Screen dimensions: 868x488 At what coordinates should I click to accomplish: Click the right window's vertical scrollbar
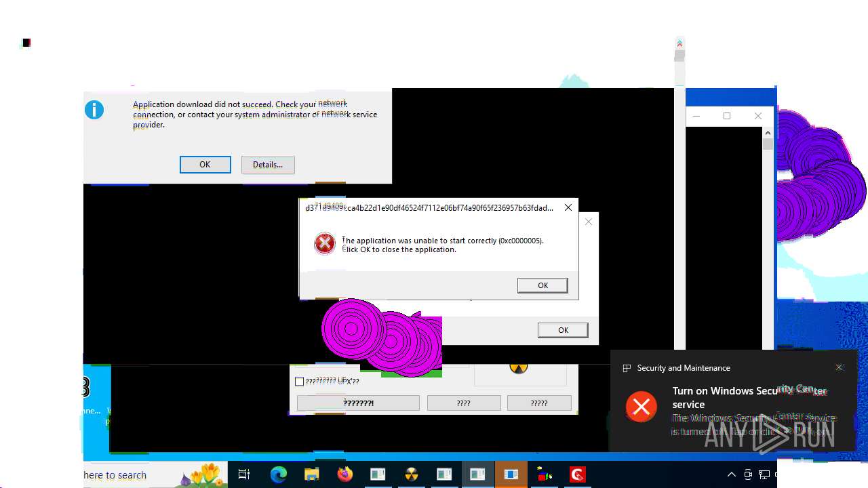click(x=768, y=237)
